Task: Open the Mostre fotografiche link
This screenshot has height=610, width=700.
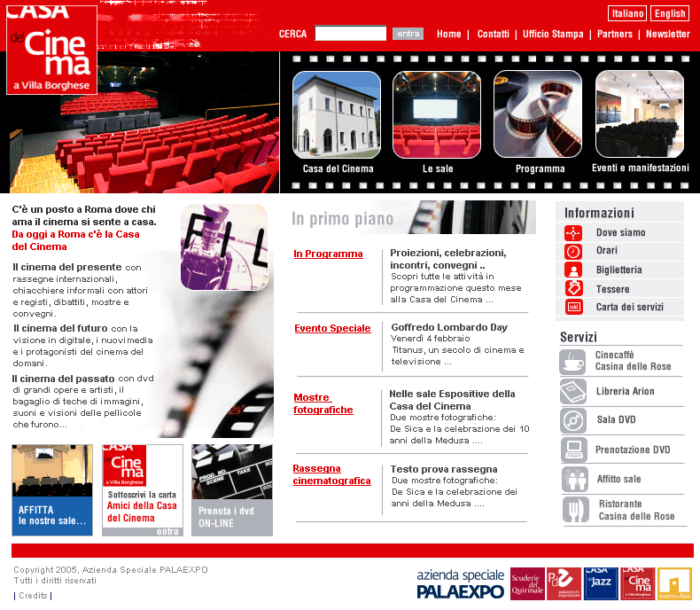Action: [x=323, y=403]
